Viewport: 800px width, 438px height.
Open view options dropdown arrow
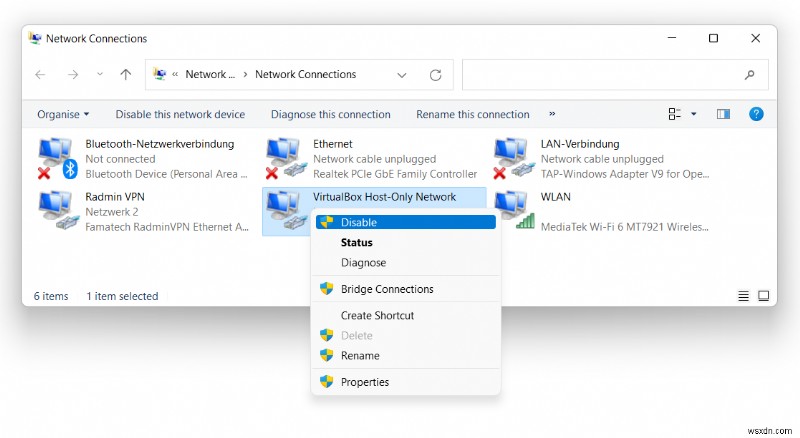tap(693, 114)
